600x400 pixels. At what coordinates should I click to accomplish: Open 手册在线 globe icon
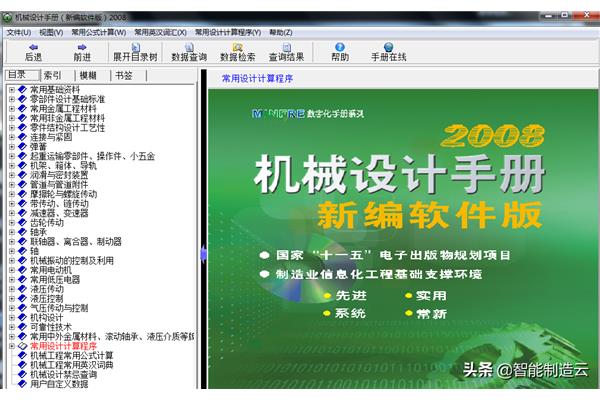(x=388, y=47)
